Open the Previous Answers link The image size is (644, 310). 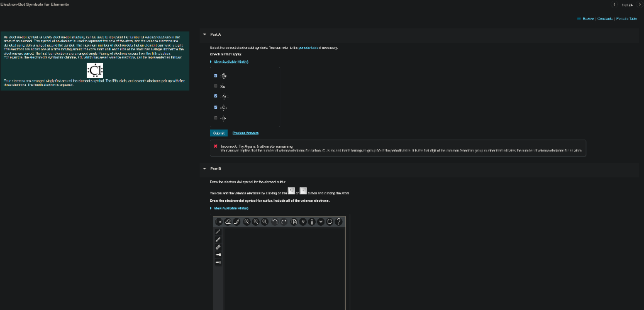click(x=245, y=133)
